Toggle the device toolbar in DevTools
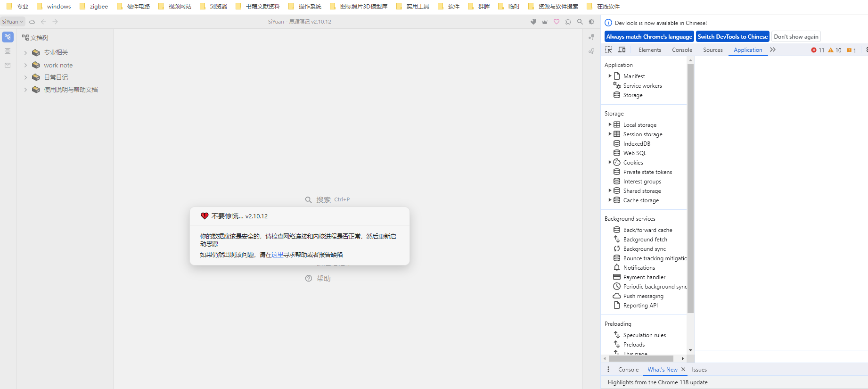 (x=622, y=50)
